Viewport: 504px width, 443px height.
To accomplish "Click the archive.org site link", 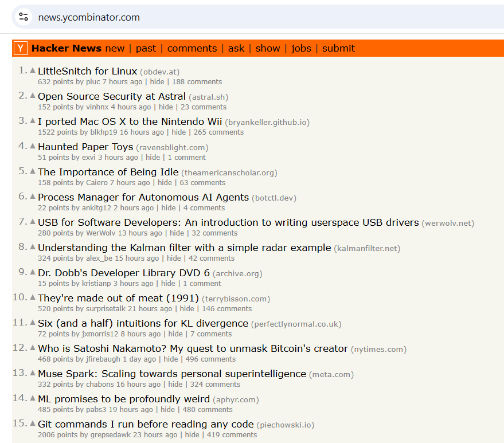I will pos(237,274).
